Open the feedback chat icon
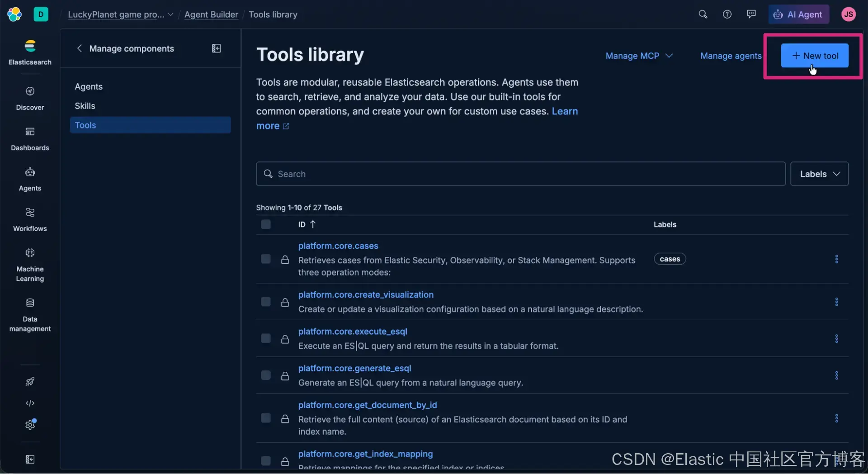Image resolution: width=868 pixels, height=474 pixels. 751,14
